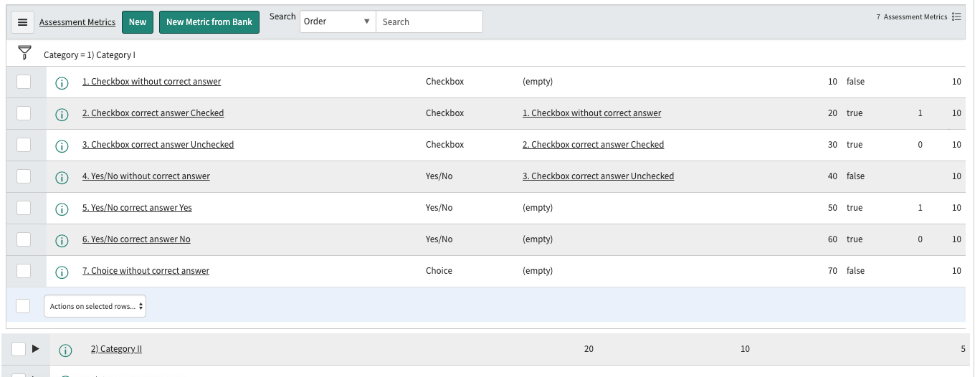Click New Metric from Bank button
This screenshot has width=980, height=377.
(209, 22)
